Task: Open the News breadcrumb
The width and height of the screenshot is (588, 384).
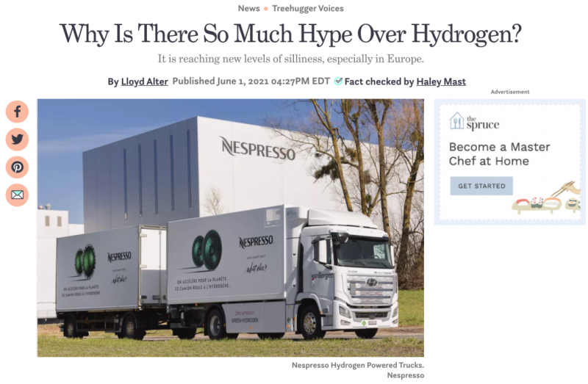Action: coord(248,8)
